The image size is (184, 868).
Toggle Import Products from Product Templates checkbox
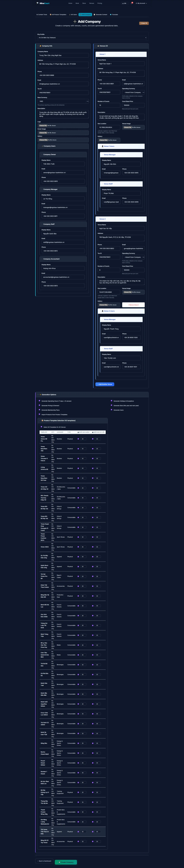39,414
